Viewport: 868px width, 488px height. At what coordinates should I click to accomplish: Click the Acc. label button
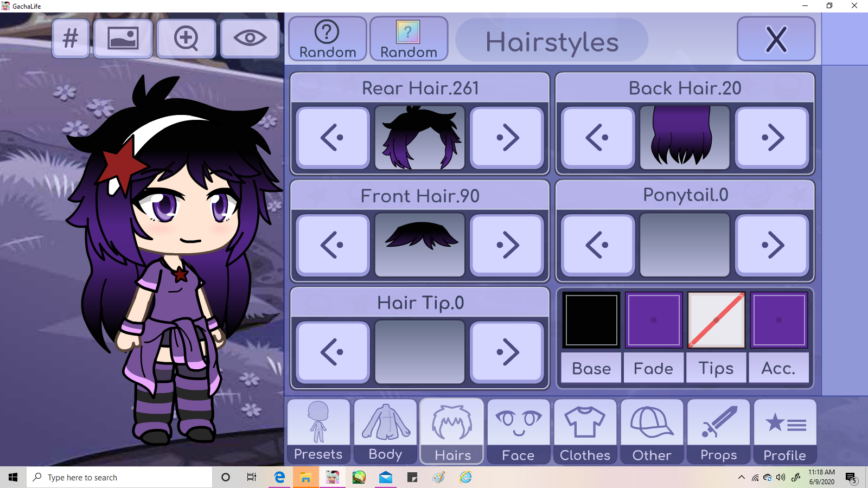coord(778,368)
